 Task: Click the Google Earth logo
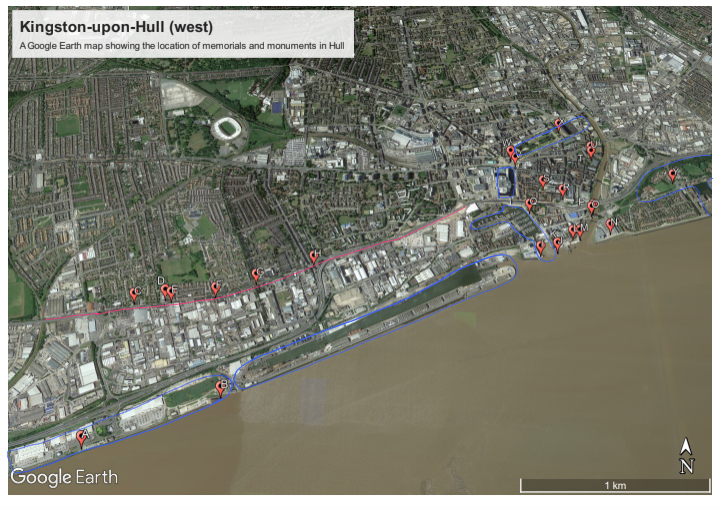[64, 477]
